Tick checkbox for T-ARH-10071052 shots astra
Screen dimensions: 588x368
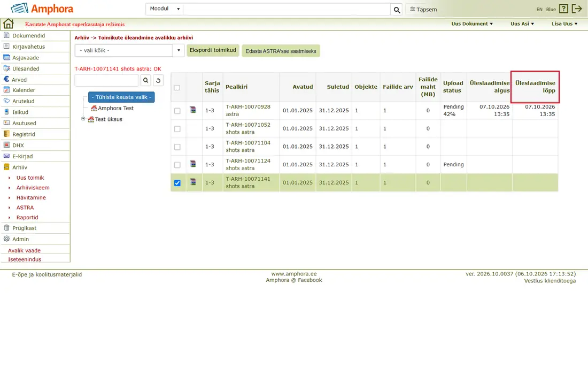177,129
